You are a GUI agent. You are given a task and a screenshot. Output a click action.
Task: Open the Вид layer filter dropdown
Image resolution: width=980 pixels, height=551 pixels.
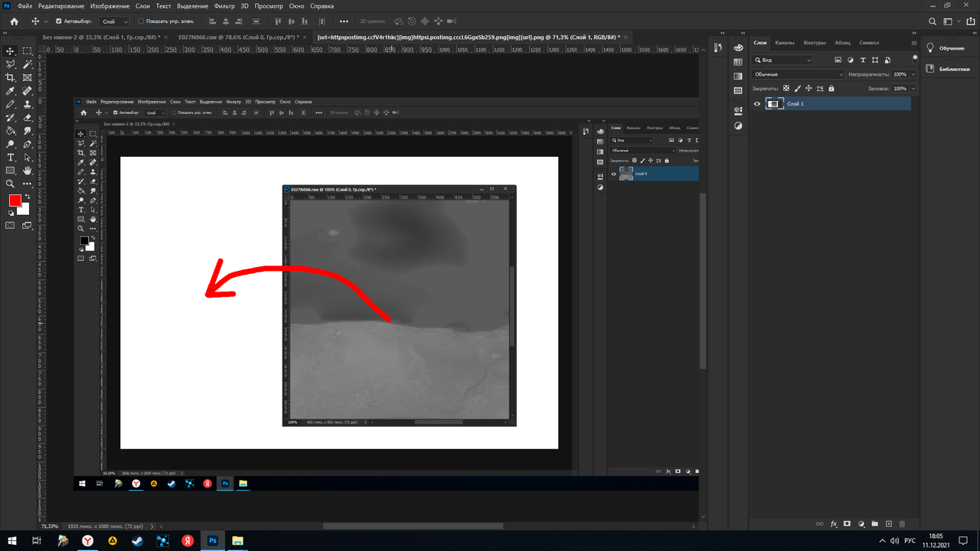[x=782, y=60]
